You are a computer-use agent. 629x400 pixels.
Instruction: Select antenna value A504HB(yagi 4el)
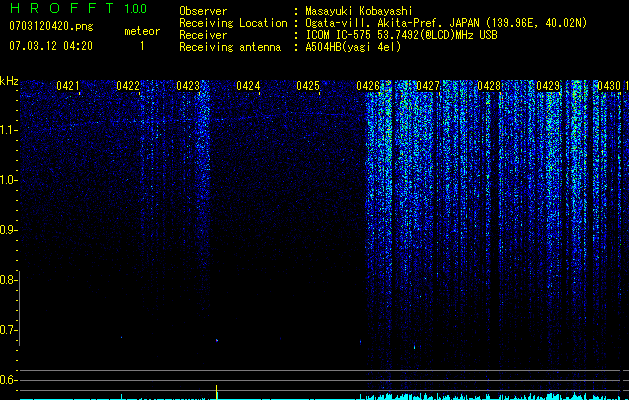coord(353,47)
